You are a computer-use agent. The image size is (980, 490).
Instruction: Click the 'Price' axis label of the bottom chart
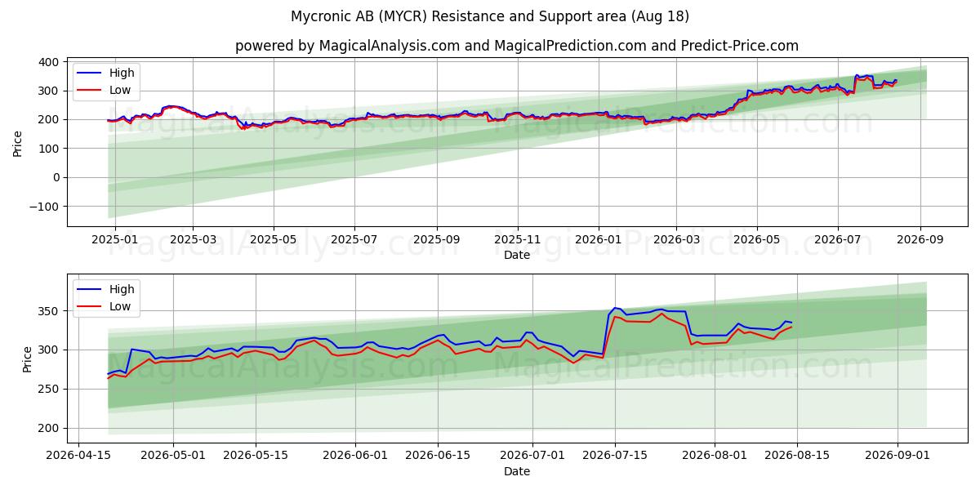28,358
